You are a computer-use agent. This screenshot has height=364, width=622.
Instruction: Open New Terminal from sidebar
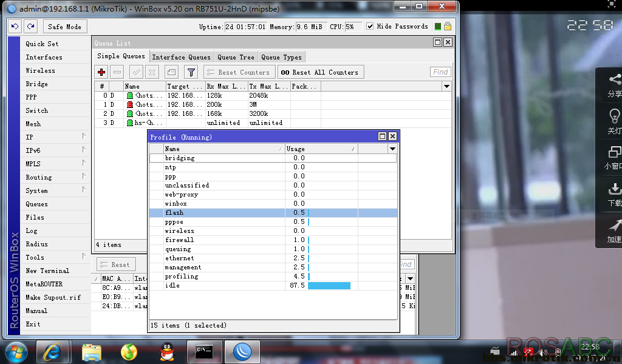point(47,271)
